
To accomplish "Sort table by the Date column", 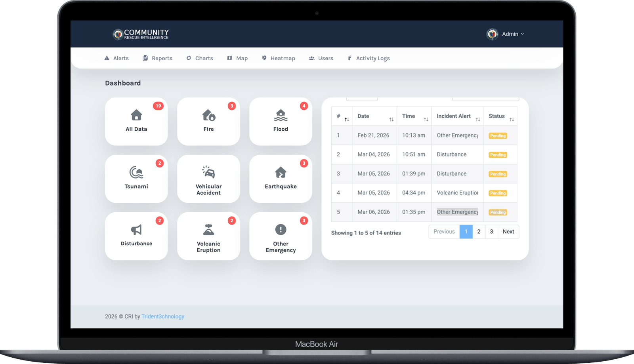I will [374, 116].
